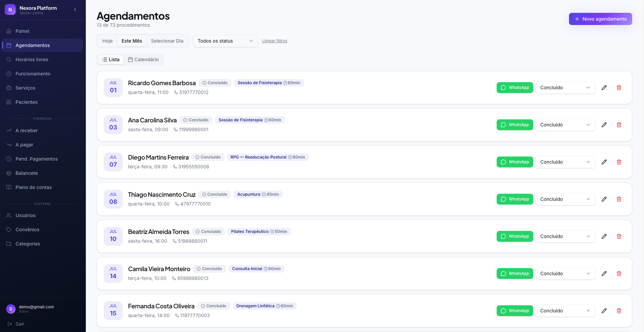
Task: Send WhatsApp to Camila Vieira Monteiro
Action: [515, 274]
